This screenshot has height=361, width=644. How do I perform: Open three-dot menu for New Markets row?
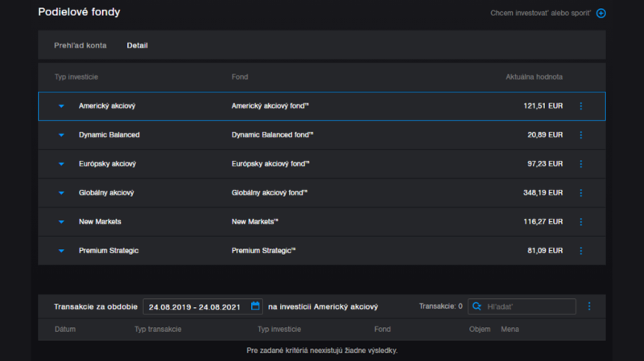(581, 222)
